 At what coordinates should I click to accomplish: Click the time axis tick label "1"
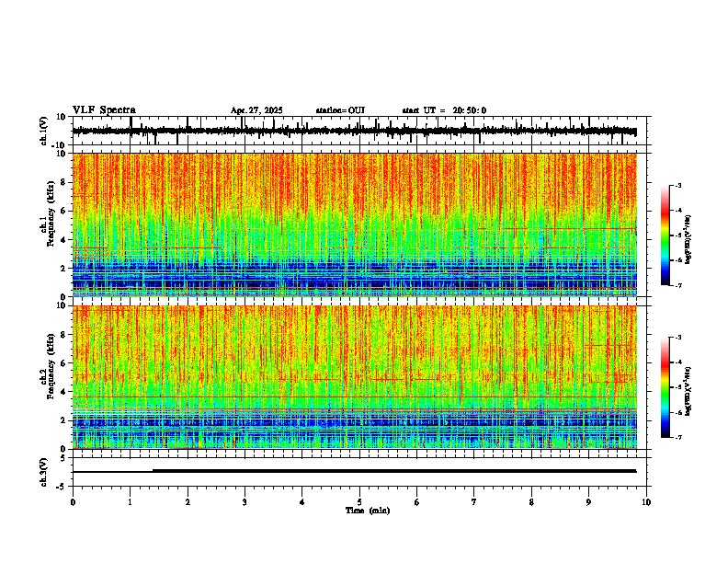[x=130, y=501]
